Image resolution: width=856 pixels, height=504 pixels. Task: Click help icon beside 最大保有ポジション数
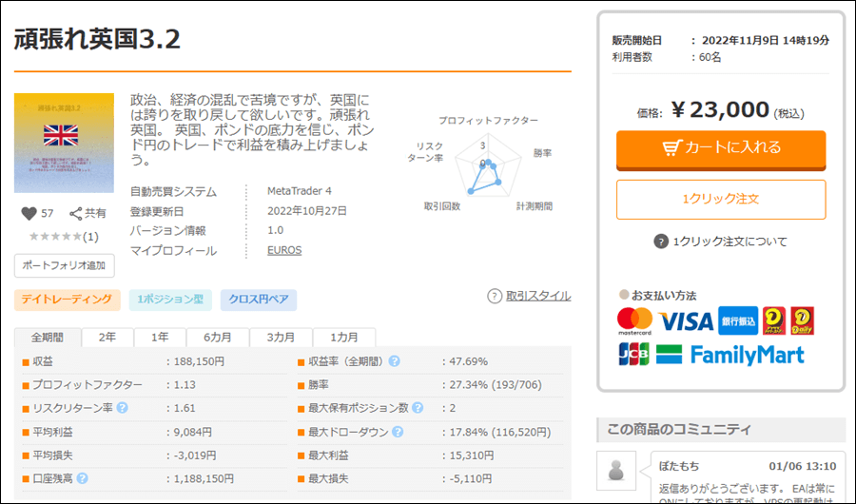pos(417,408)
